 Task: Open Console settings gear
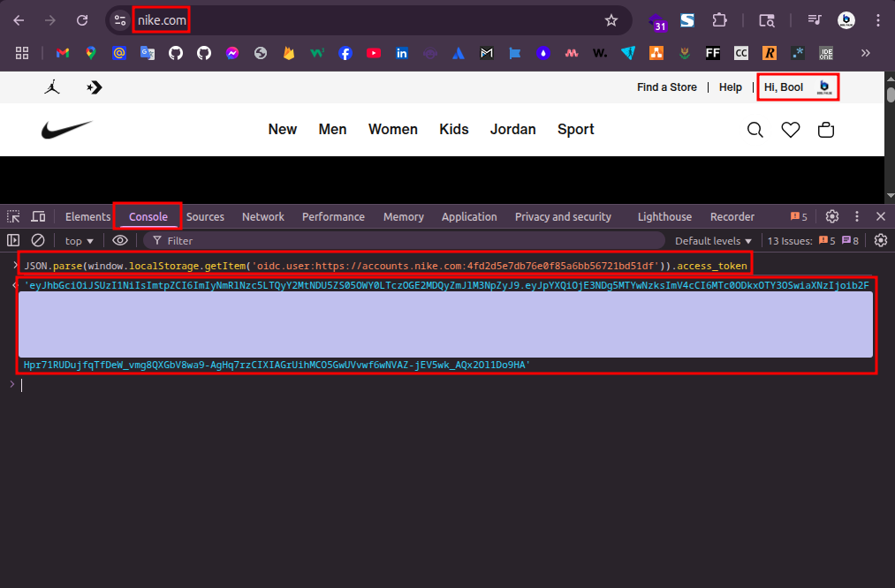[881, 241]
